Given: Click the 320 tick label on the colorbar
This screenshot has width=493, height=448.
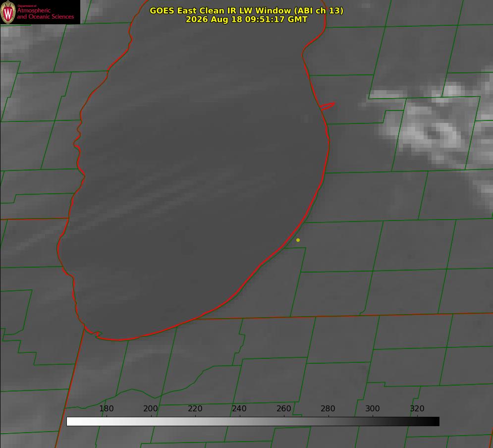Looking at the screenshot, I should pos(417,408).
